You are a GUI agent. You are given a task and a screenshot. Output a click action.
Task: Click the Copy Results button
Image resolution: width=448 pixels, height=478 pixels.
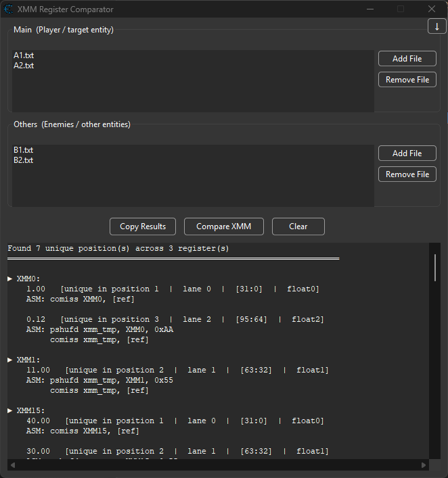(x=143, y=226)
